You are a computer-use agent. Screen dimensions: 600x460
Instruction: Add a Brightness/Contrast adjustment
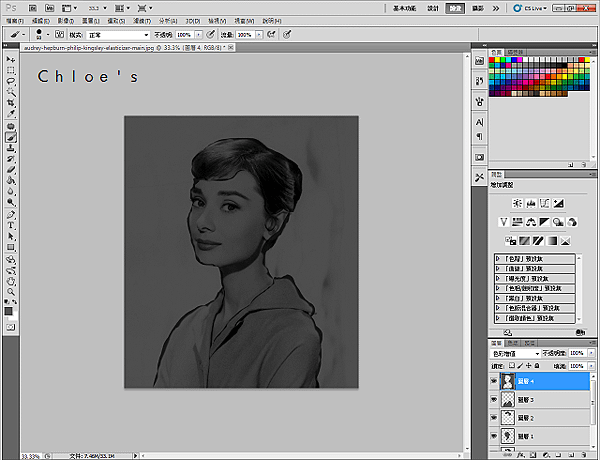517,203
